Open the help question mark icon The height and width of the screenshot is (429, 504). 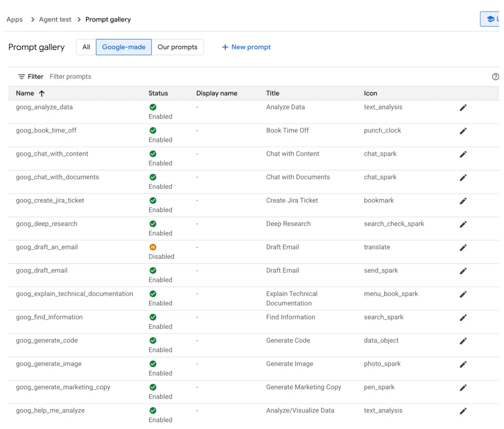click(495, 77)
